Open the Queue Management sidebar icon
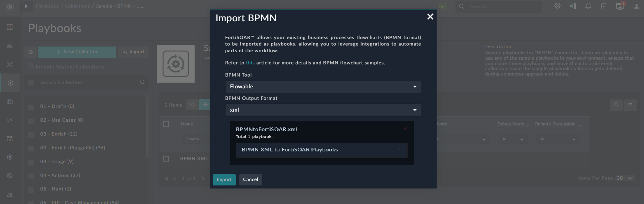This screenshot has height=204, width=644. pyautogui.click(x=10, y=46)
